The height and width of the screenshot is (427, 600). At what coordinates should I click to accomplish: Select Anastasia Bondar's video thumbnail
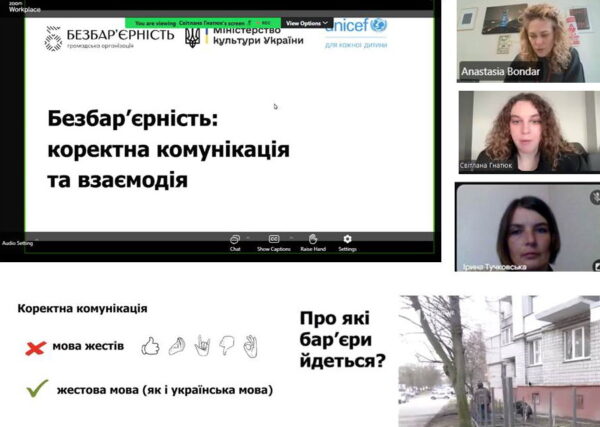point(528,41)
